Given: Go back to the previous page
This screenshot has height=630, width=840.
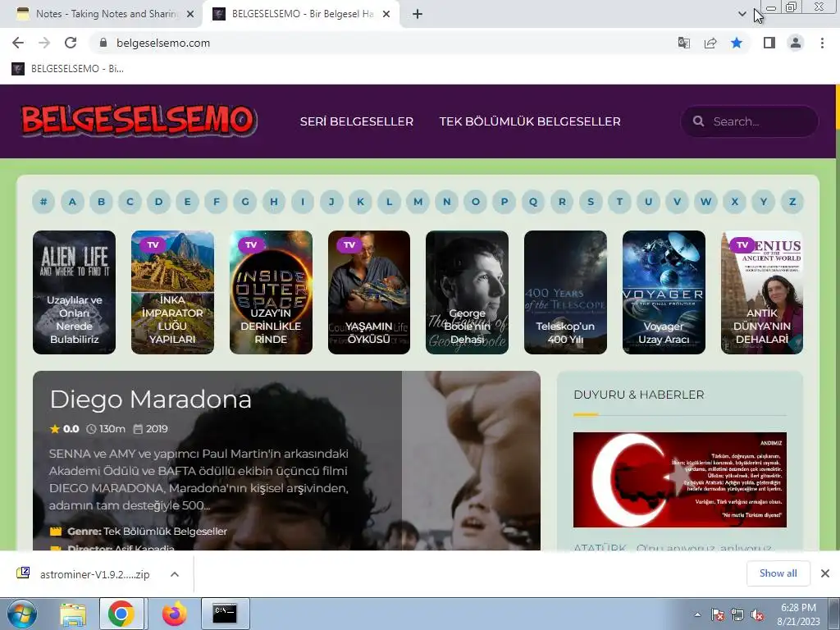Looking at the screenshot, I should (18, 43).
